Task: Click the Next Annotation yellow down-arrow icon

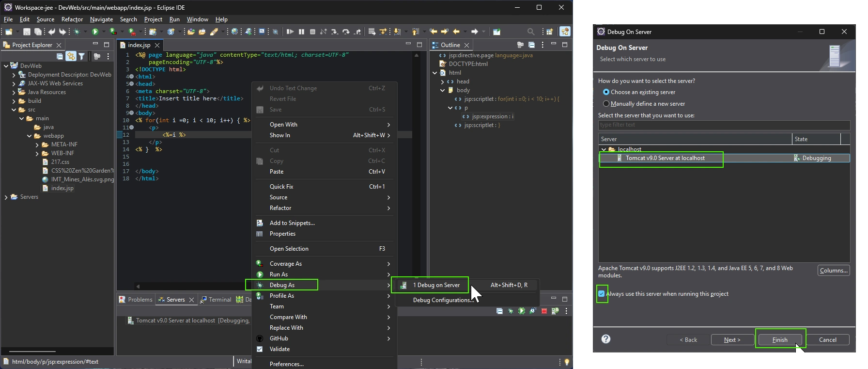Action: click(397, 32)
